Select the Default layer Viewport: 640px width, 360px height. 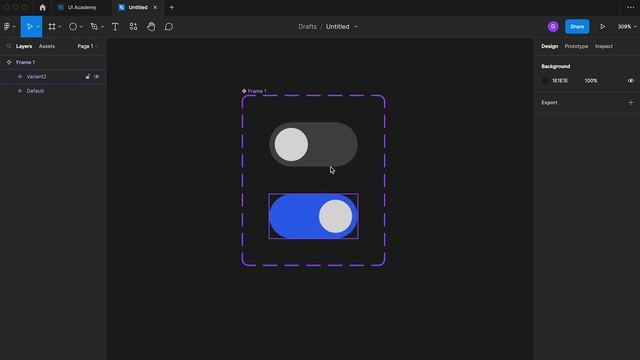(x=53, y=91)
